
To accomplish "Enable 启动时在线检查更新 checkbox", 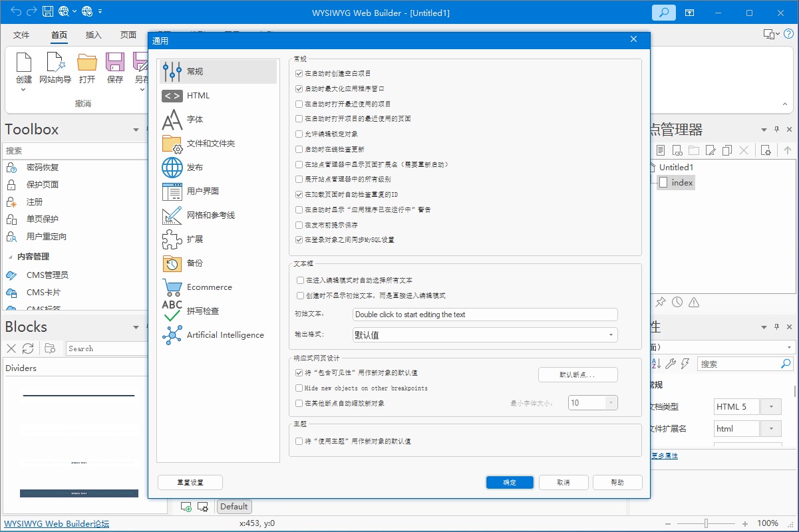I will (x=299, y=149).
